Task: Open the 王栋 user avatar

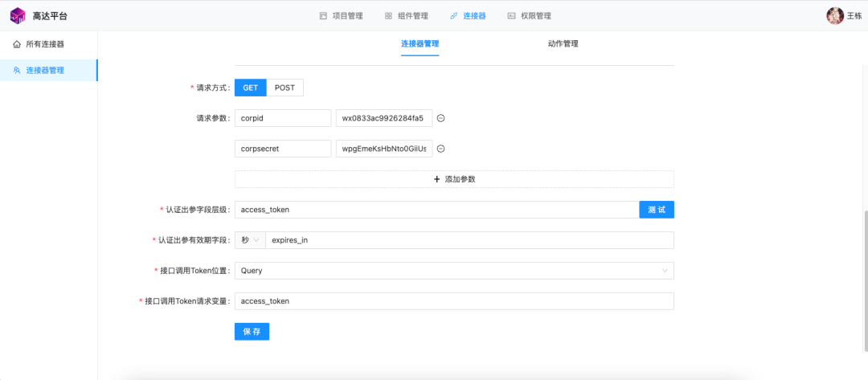Action: click(835, 15)
